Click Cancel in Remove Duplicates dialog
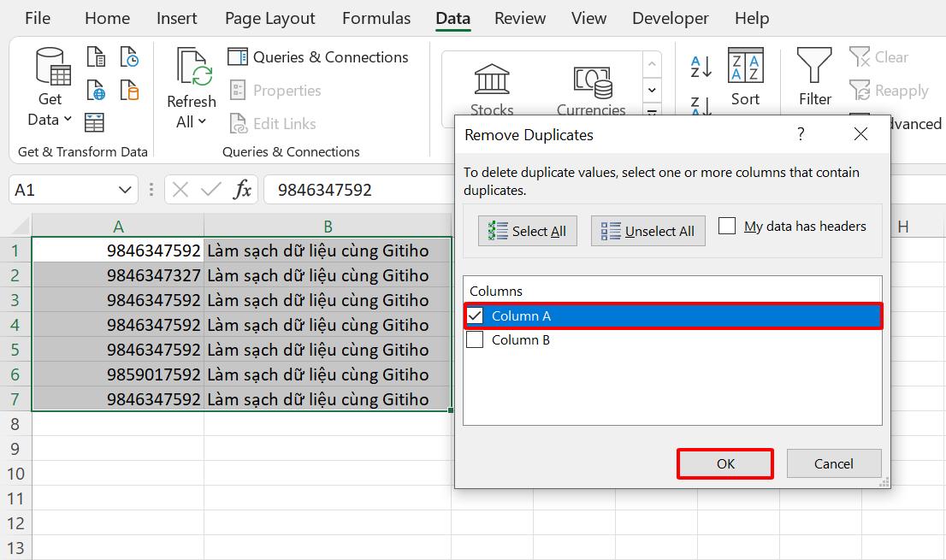Image resolution: width=946 pixels, height=560 pixels. tap(834, 463)
